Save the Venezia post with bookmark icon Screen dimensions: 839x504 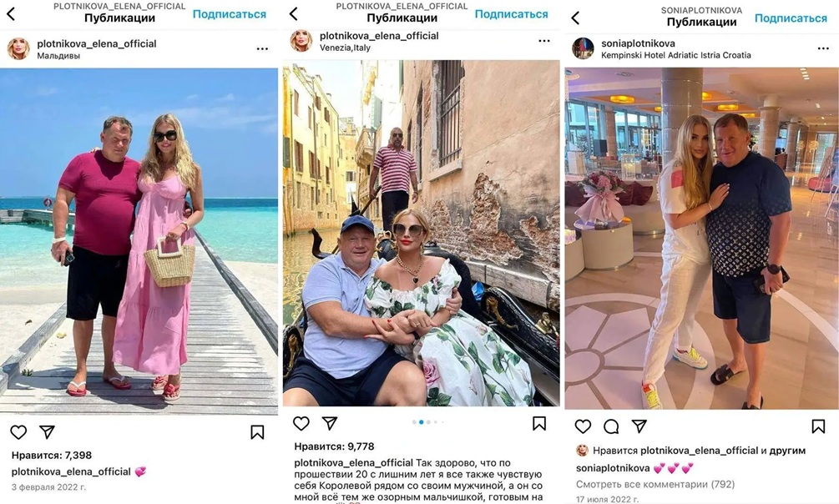click(x=539, y=424)
